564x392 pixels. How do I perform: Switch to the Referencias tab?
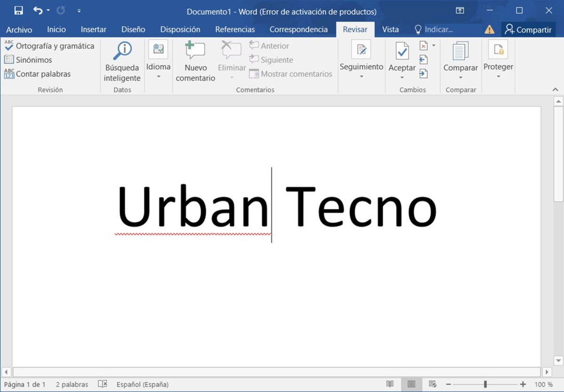click(x=235, y=29)
